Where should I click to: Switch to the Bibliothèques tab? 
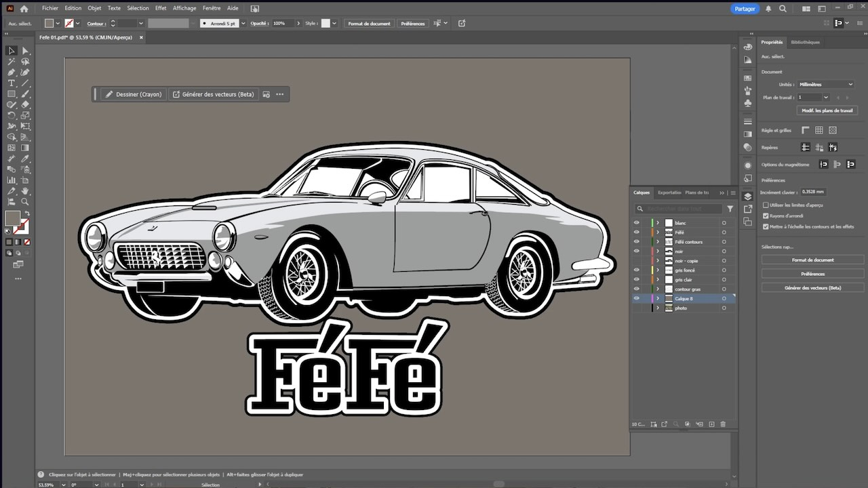coord(805,42)
